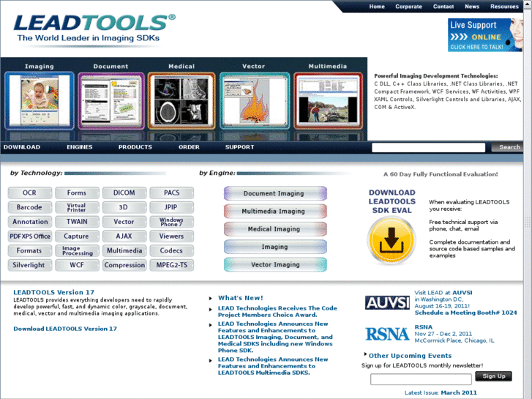
Task: Open the ENGINES menu
Action: [79, 147]
